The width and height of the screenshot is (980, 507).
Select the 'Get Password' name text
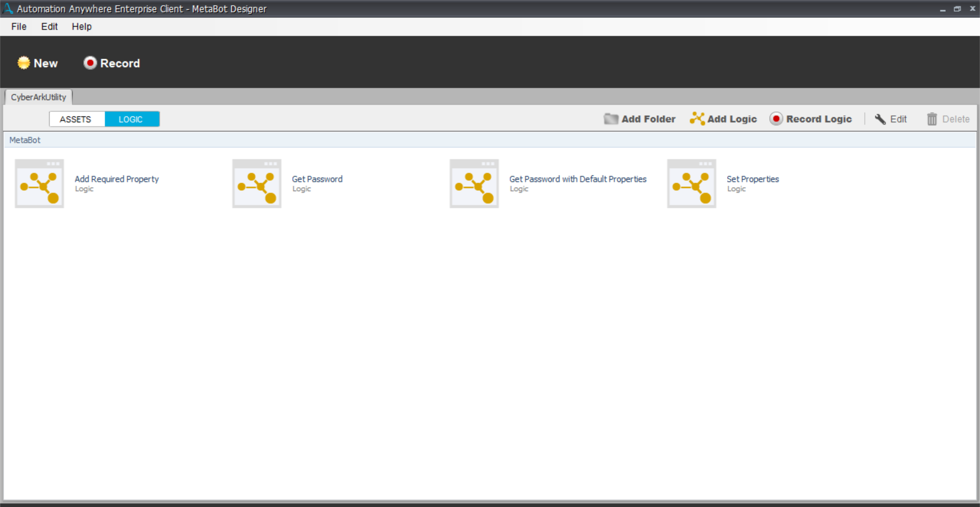point(317,179)
